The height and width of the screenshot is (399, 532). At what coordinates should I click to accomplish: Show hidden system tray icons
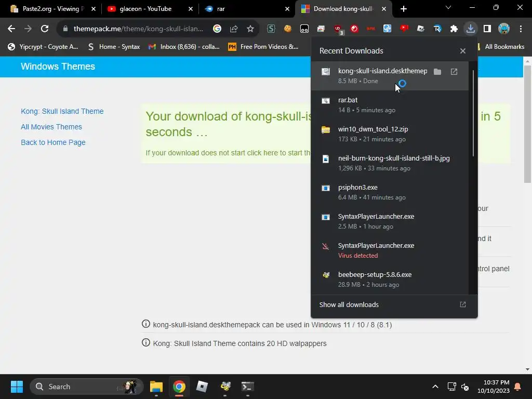tap(435, 387)
